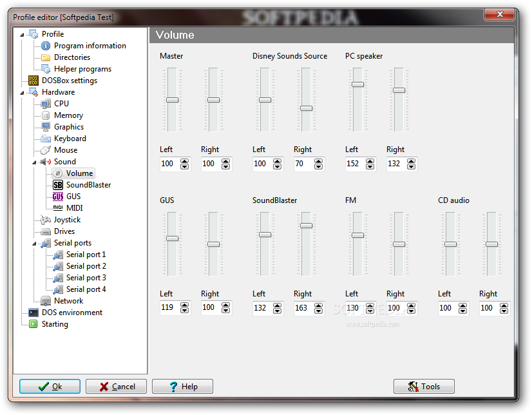Open the Joystick settings page
The image size is (532, 415).
click(x=67, y=220)
